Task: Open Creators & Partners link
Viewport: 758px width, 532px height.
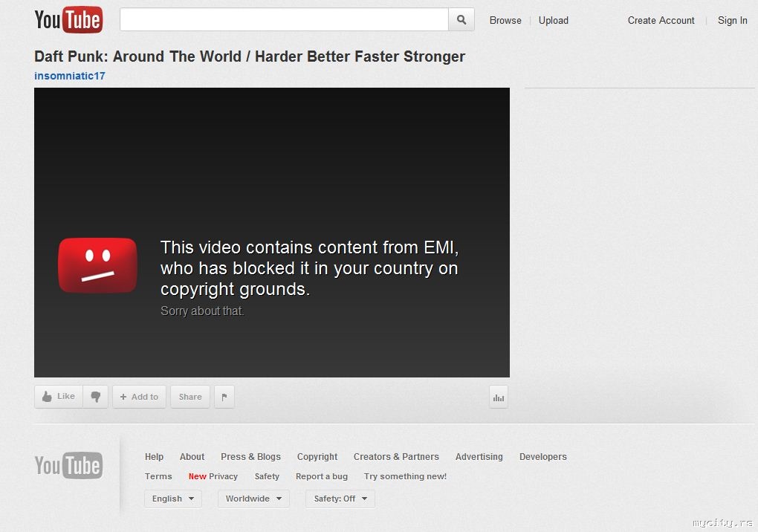Action: pyautogui.click(x=396, y=457)
